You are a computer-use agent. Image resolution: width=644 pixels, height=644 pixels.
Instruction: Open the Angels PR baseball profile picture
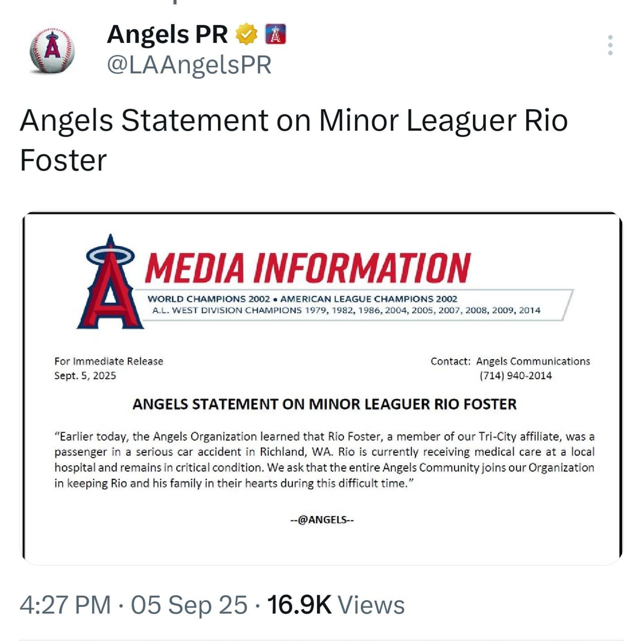(x=52, y=50)
